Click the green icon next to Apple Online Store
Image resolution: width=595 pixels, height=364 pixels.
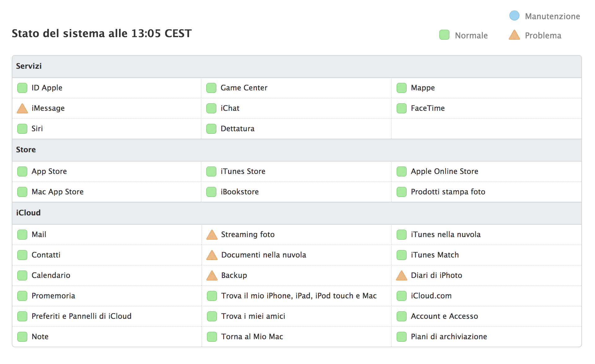[x=402, y=171]
